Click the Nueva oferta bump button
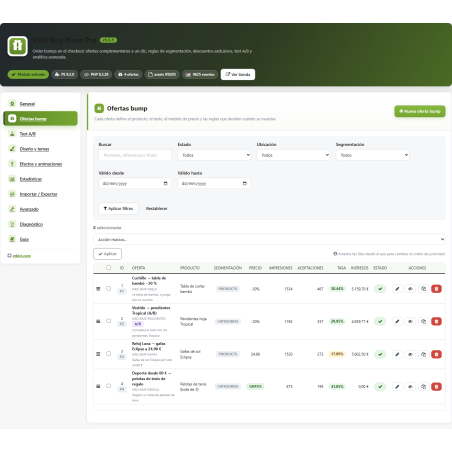The image size is (452, 452). tap(420, 111)
